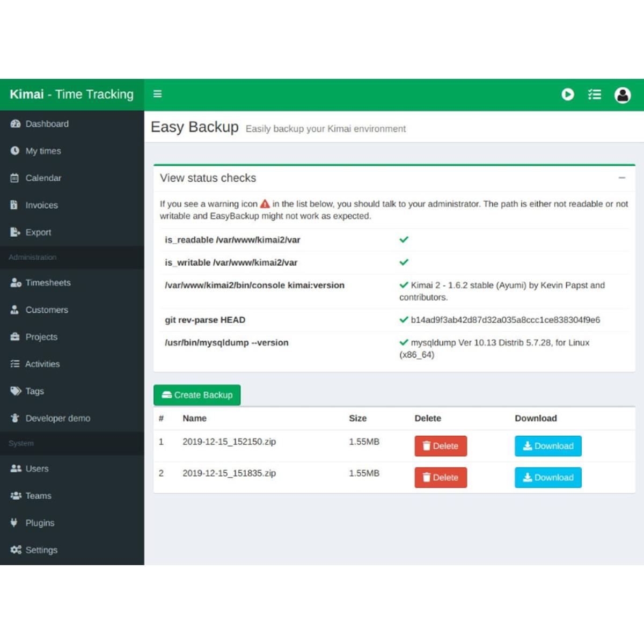Navigate to Tags
Image resolution: width=644 pixels, height=644 pixels.
(72, 391)
